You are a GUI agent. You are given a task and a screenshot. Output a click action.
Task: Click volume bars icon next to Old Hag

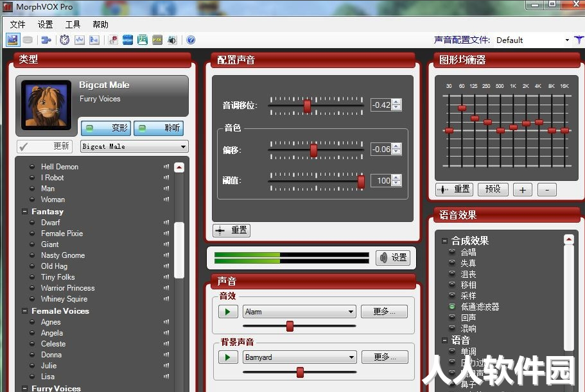coord(166,266)
